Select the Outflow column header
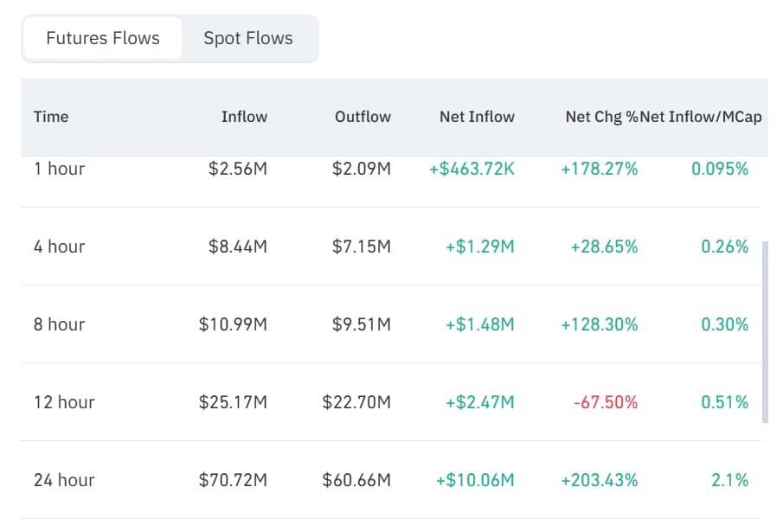This screenshot has width=783, height=532. pos(363,117)
